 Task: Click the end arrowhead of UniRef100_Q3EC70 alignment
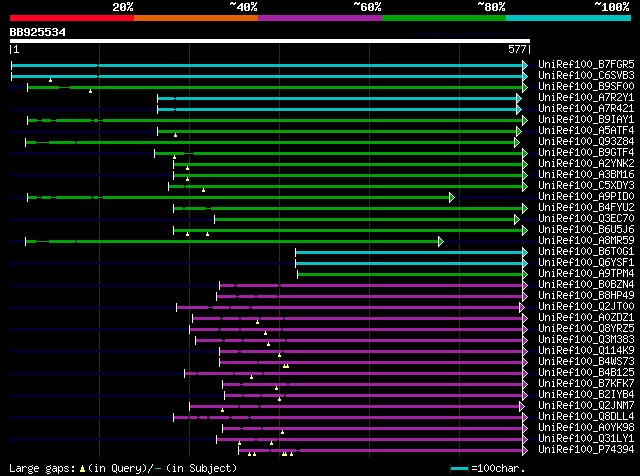coord(517,220)
